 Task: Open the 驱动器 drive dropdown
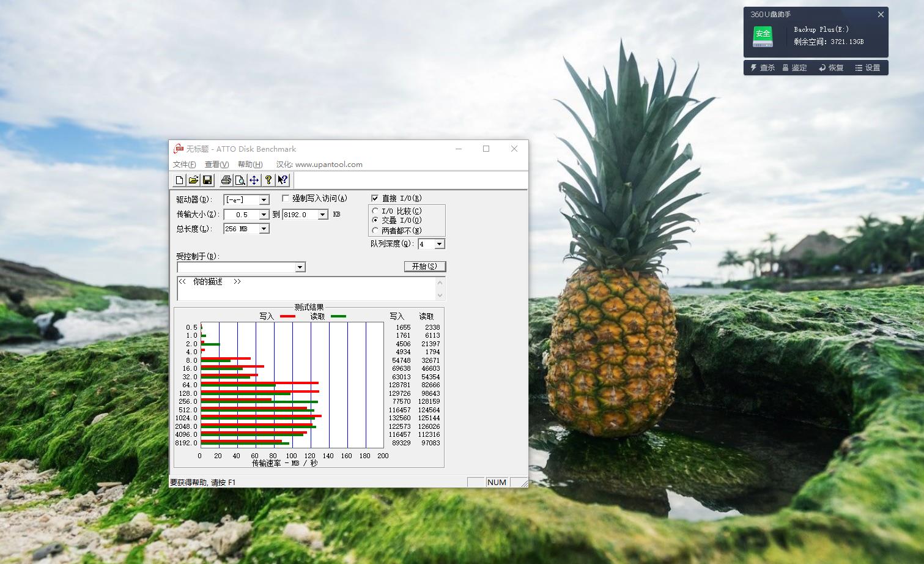pyautogui.click(x=263, y=199)
